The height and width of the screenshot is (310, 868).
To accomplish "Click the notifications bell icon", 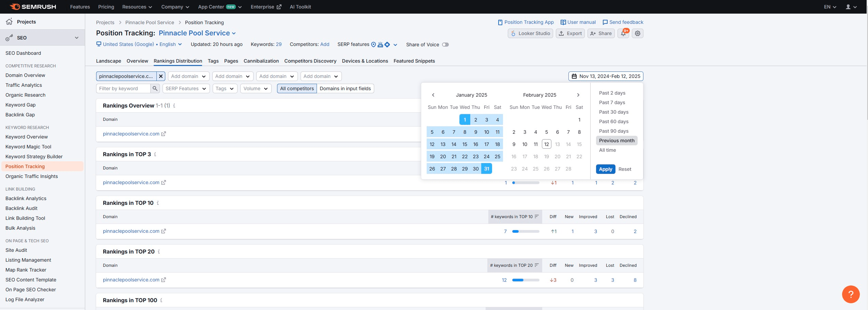I will pyautogui.click(x=623, y=33).
